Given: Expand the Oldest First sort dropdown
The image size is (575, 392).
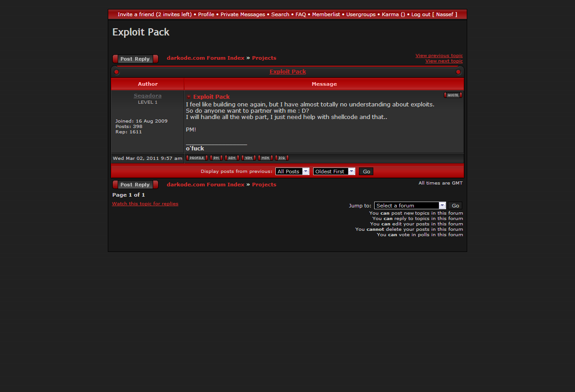Looking at the screenshot, I should pos(334,172).
